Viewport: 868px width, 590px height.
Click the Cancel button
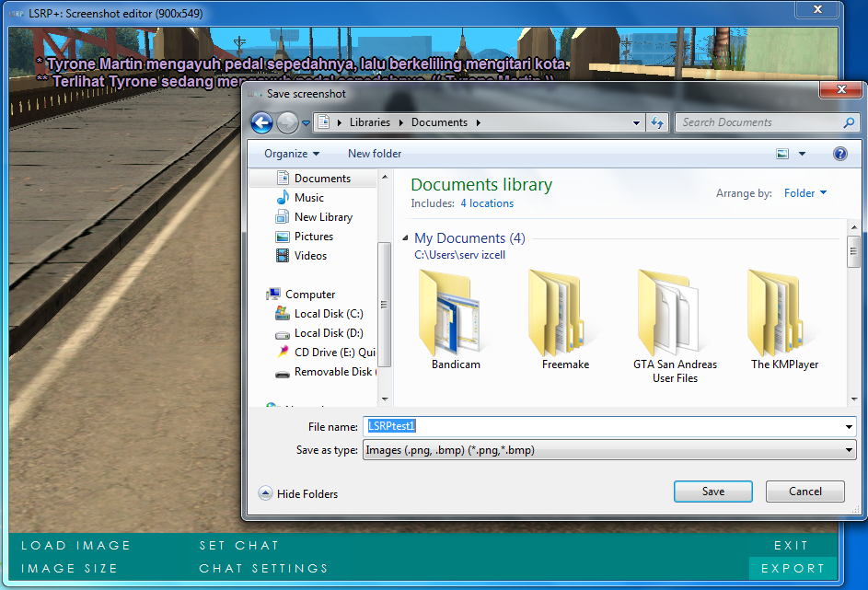804,492
